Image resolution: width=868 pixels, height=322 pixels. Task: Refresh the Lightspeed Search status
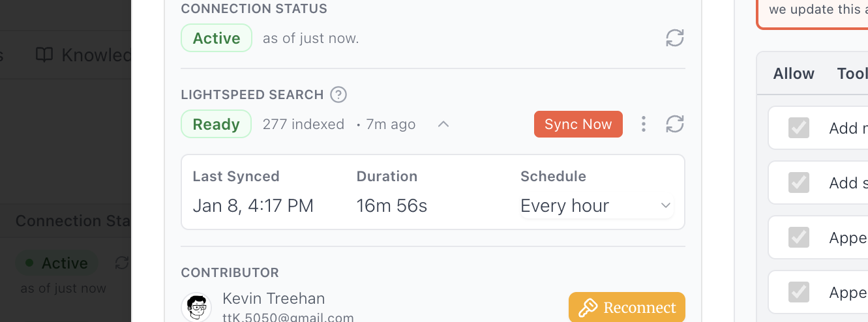[675, 124]
